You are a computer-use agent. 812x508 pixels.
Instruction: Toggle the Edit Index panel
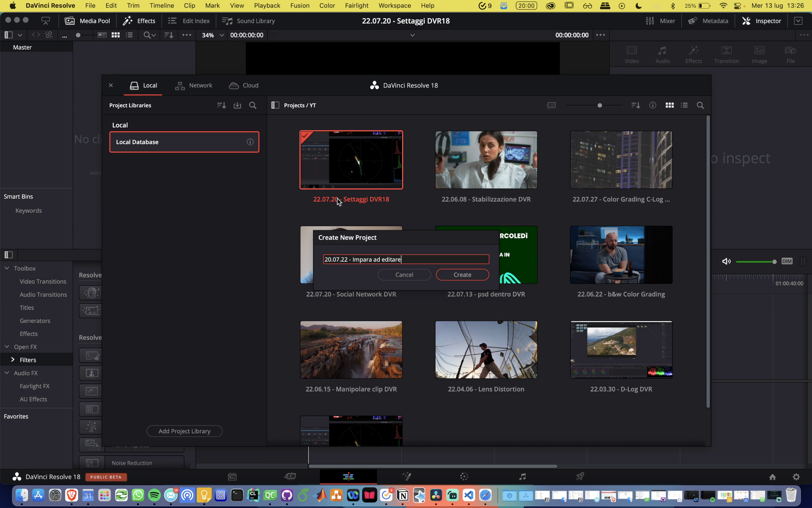189,21
